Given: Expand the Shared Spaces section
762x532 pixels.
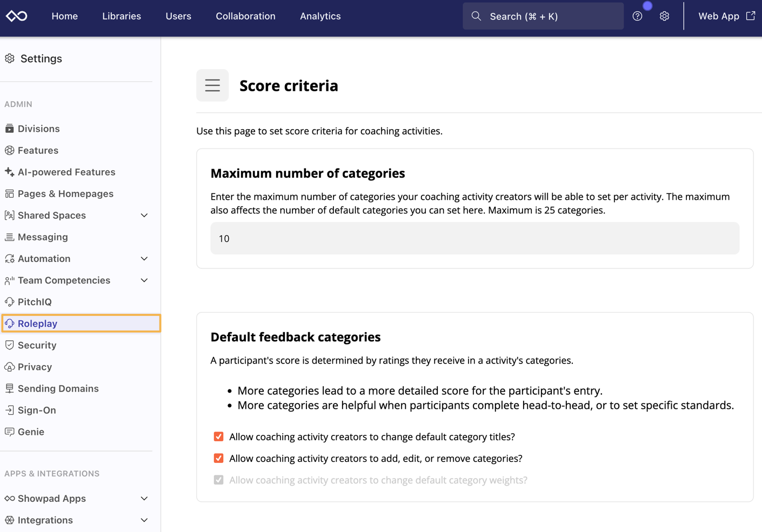Looking at the screenshot, I should tap(144, 216).
